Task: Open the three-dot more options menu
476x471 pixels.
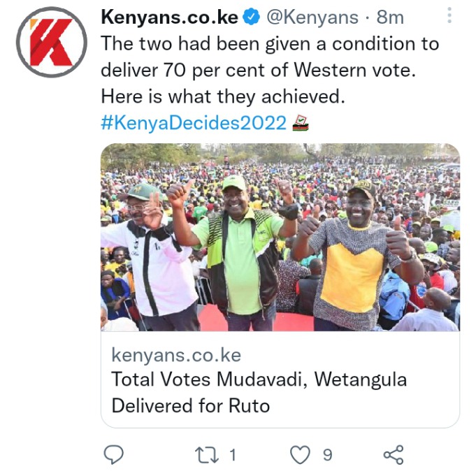Action: [449, 15]
